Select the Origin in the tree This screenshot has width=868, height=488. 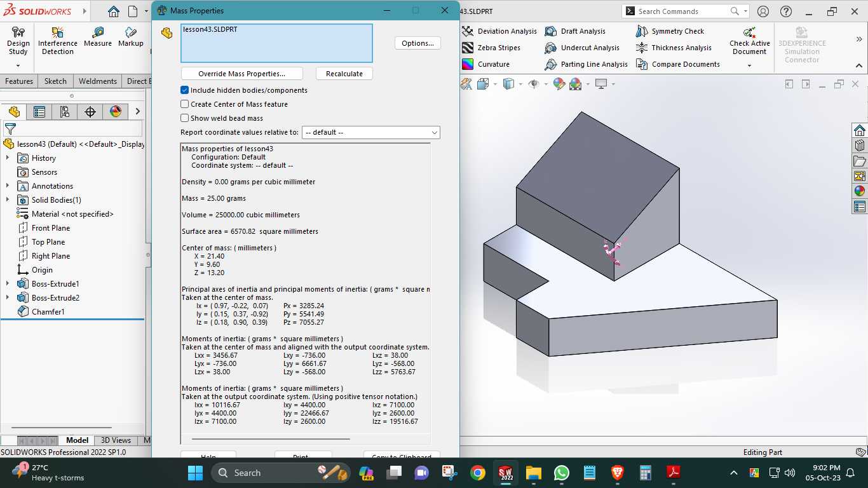coord(35,270)
